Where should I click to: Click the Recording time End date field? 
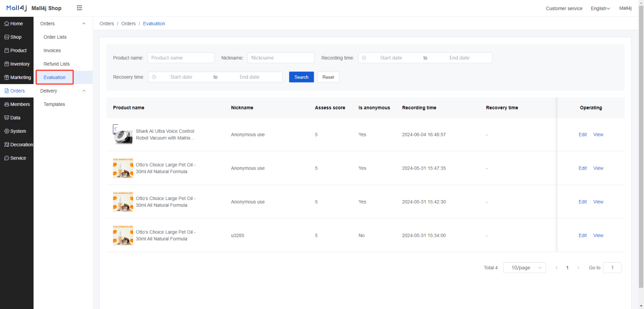point(459,58)
